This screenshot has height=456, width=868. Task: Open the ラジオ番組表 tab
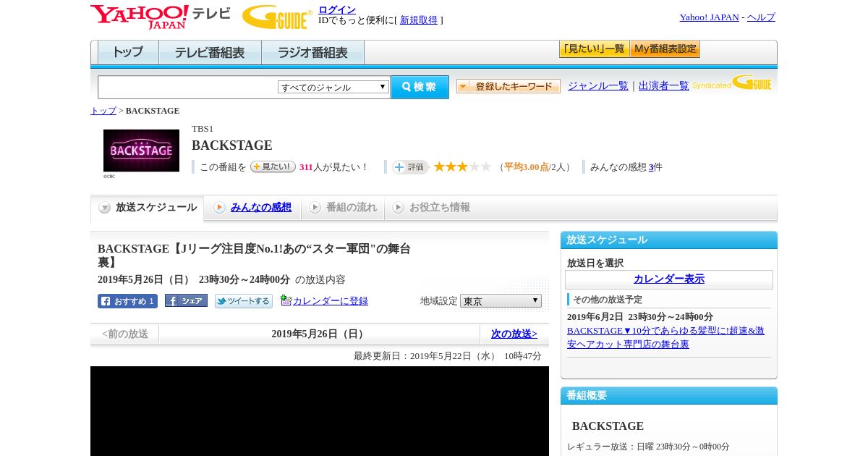click(x=312, y=53)
